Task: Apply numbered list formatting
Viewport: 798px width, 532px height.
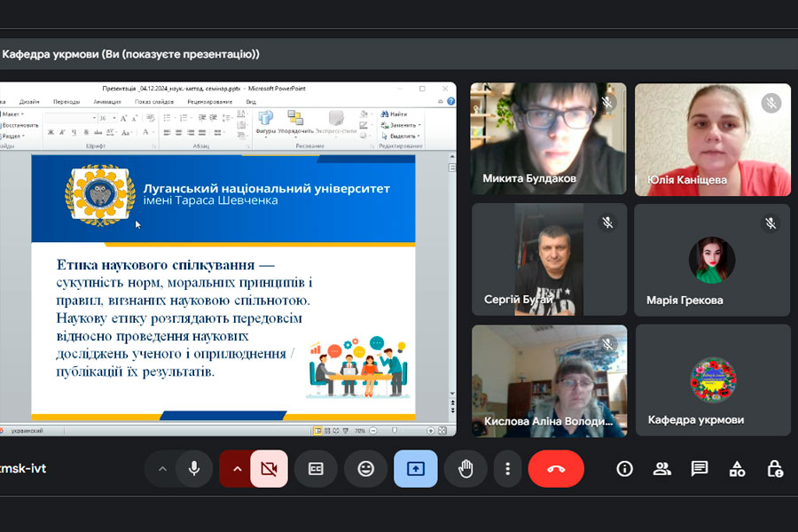Action: (x=184, y=118)
